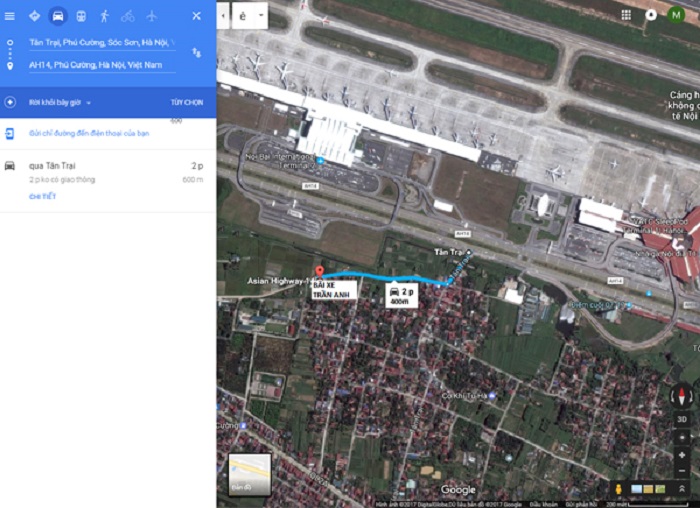The width and height of the screenshot is (700, 508).
Task: Click the Tân Trại place label
Action: tap(448, 252)
